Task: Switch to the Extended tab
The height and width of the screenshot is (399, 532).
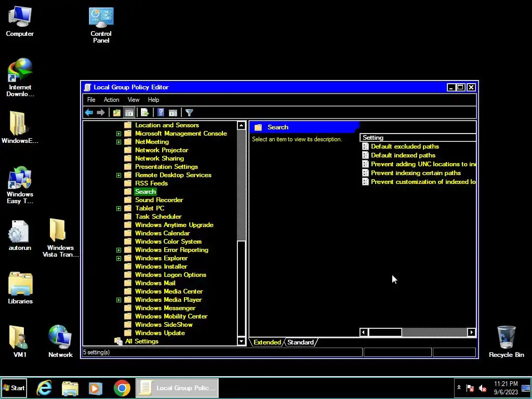Action: [267, 342]
